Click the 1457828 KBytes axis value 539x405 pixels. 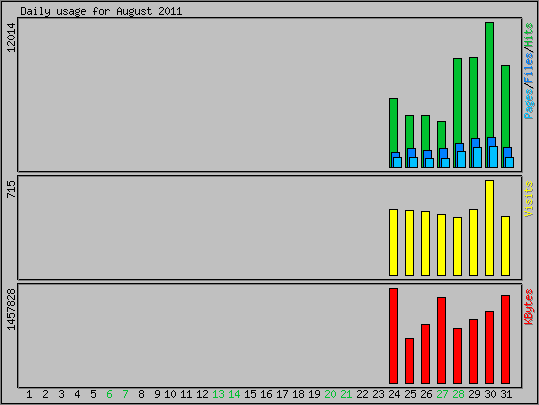pyautogui.click(x=11, y=309)
